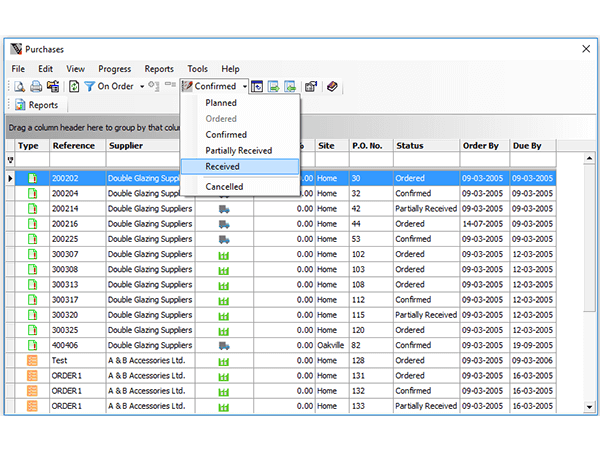The image size is (600, 450).
Task: Click the orange type icon in Test row
Action: pyautogui.click(x=32, y=361)
